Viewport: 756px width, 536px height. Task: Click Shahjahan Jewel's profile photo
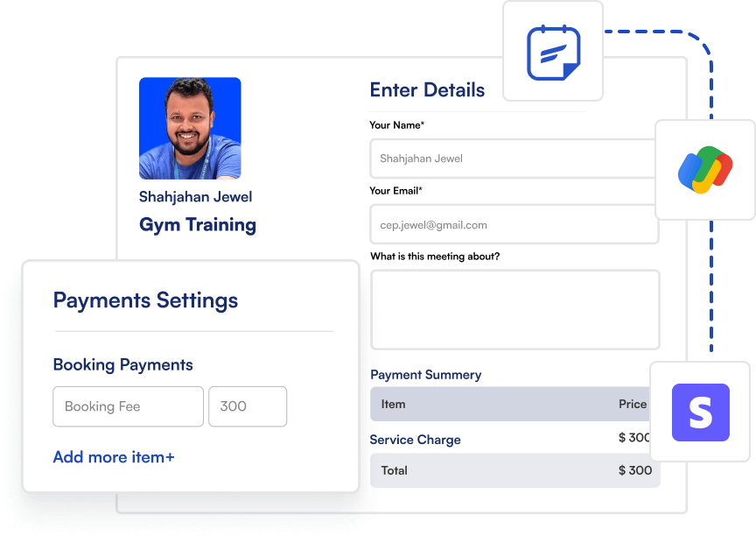pyautogui.click(x=190, y=128)
